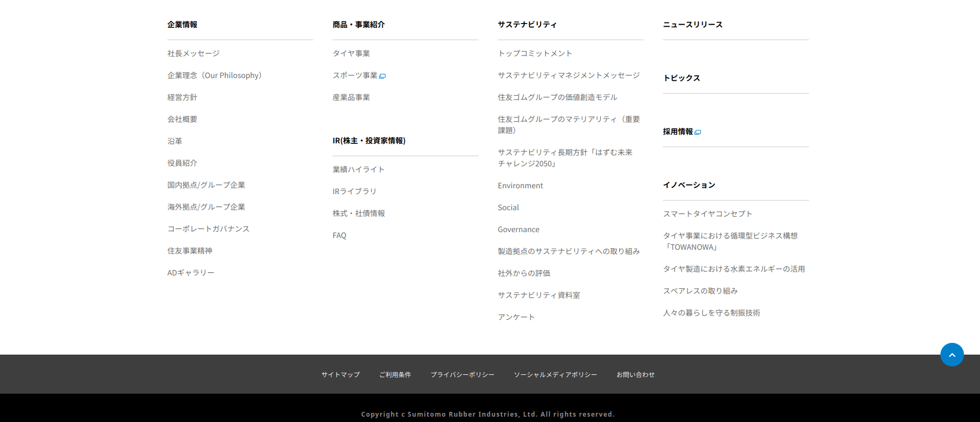Open スマートタイヤコンセプト link
Image resolution: width=980 pixels, height=422 pixels.
707,214
